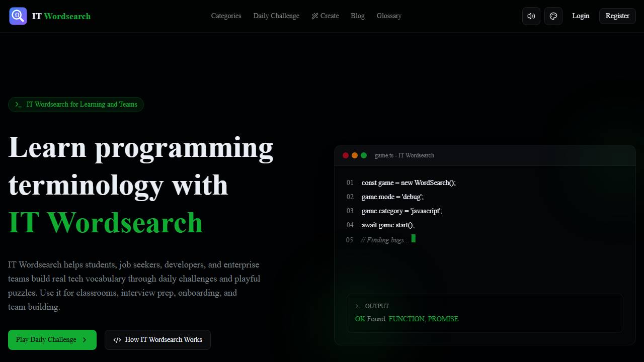Click the comment '// Finding bugs...'
644x362 pixels.
tap(385, 240)
